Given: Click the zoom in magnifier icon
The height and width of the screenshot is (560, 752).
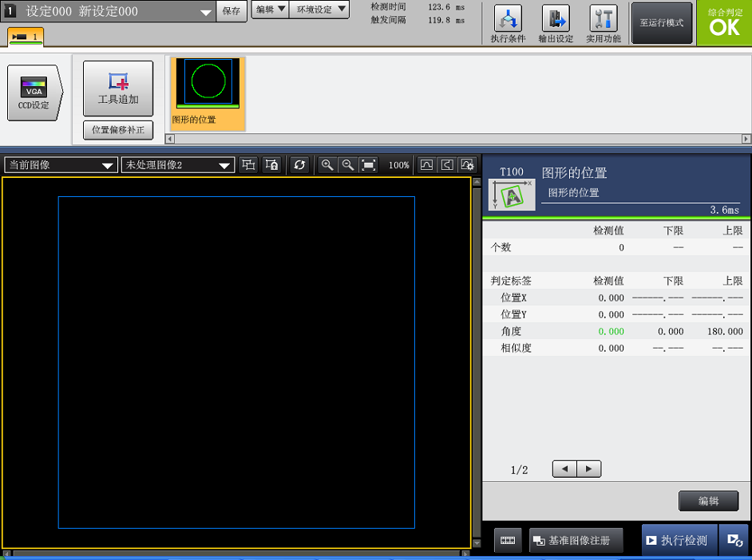Looking at the screenshot, I should (x=327, y=165).
